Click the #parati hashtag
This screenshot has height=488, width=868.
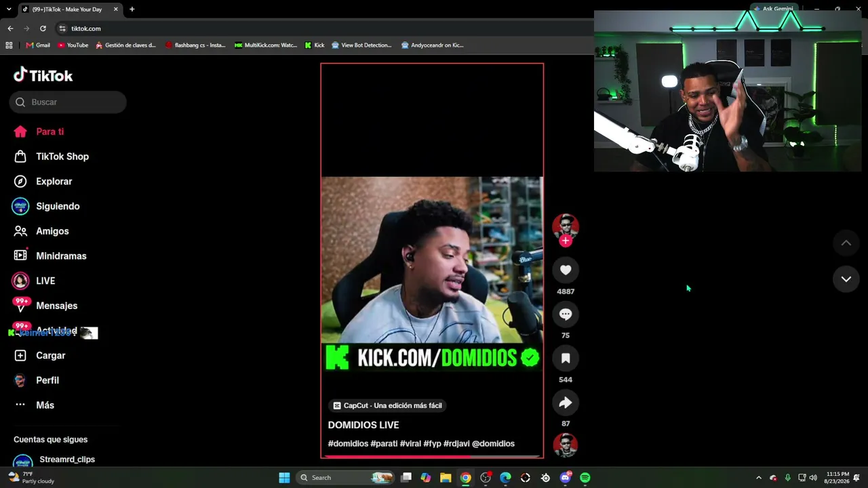coord(384,444)
